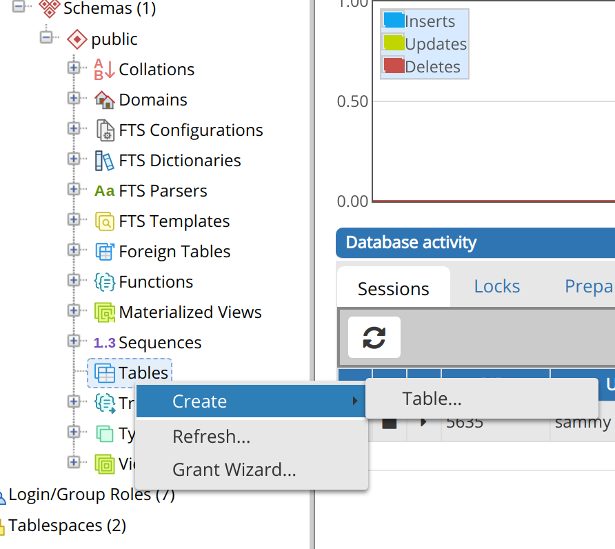Select Tablespaces (2) in the tree

click(x=67, y=525)
